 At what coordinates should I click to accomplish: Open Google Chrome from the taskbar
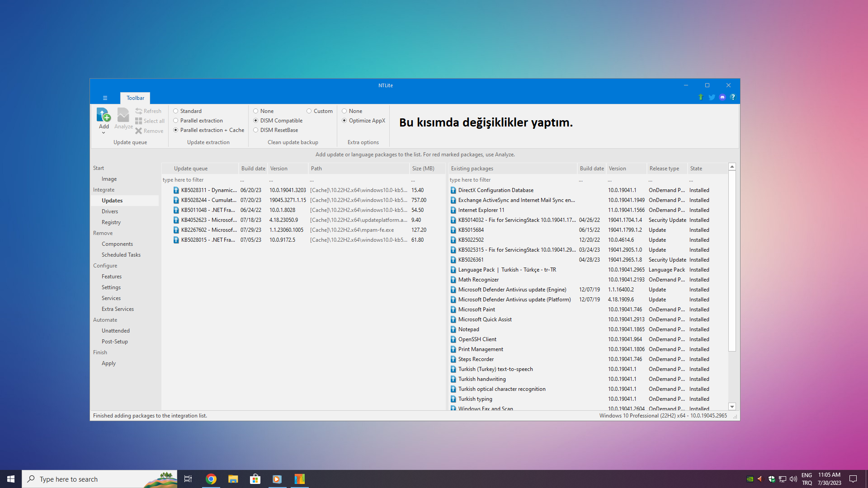(x=211, y=479)
